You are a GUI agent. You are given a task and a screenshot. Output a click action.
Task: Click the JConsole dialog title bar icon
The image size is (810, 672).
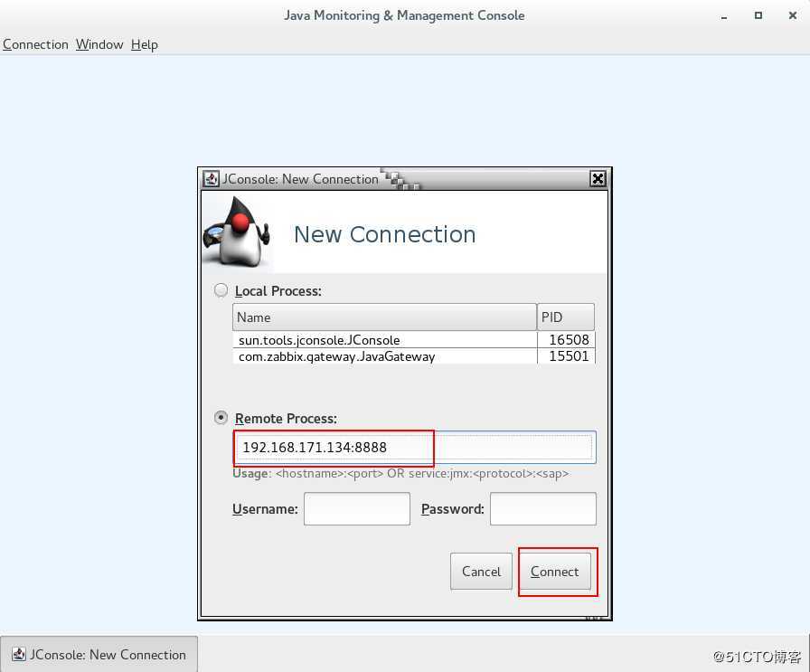click(x=211, y=179)
